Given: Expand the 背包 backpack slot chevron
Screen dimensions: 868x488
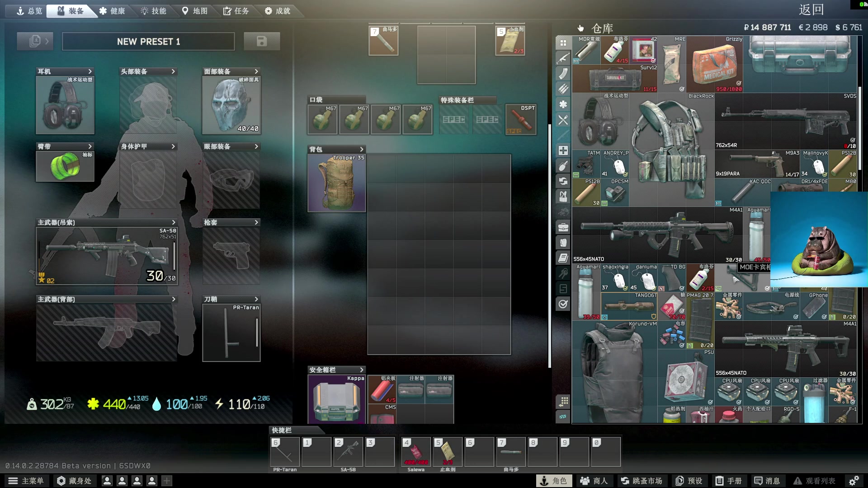Looking at the screenshot, I should click(x=362, y=149).
